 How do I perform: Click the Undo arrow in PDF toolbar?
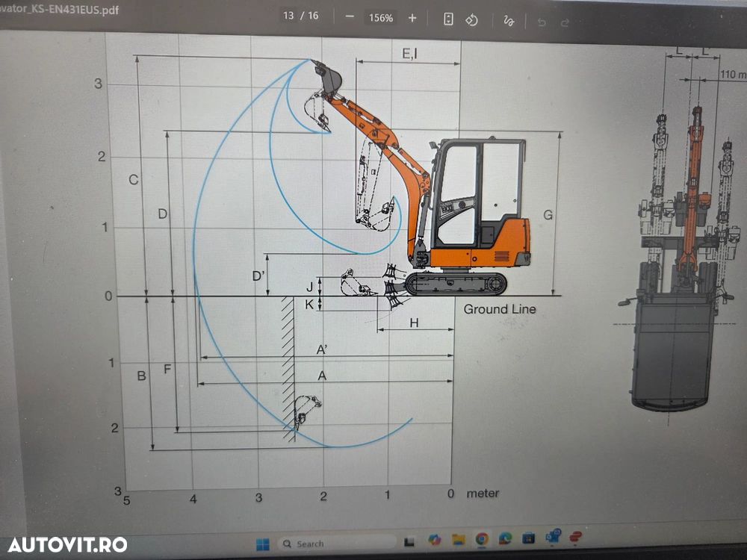tap(541, 22)
